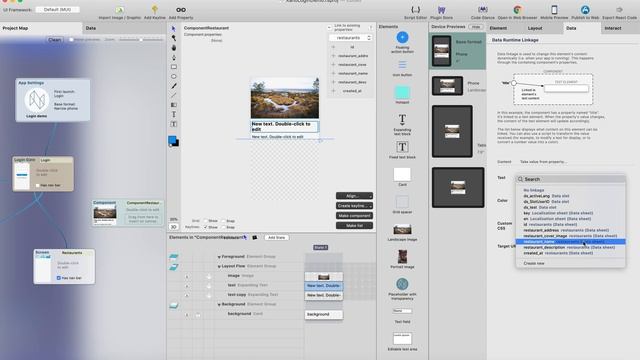Image resolution: width=640 pixels, height=360 pixels.
Task: Toggle Grid Show checkbox
Action: coord(206,221)
